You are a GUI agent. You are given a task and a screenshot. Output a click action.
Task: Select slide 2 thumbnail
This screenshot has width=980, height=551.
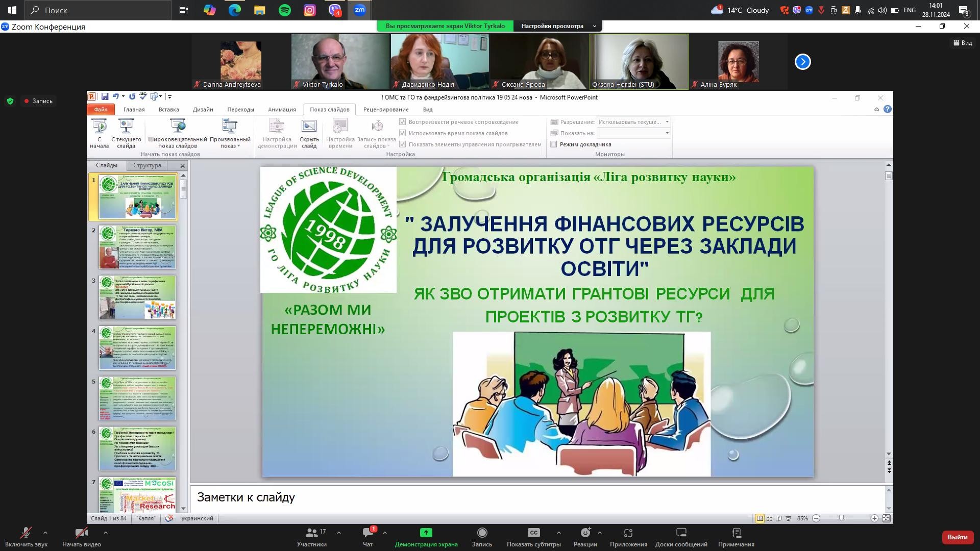137,247
